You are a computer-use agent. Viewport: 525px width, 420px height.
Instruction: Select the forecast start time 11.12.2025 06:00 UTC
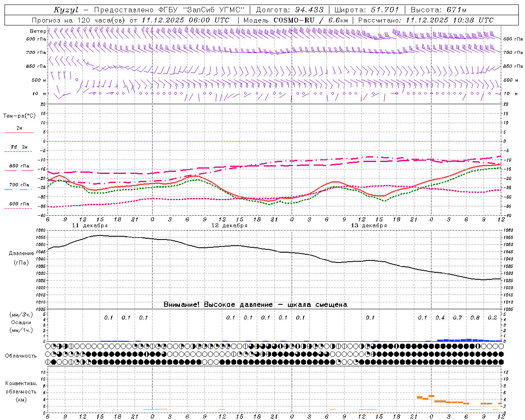click(185, 20)
